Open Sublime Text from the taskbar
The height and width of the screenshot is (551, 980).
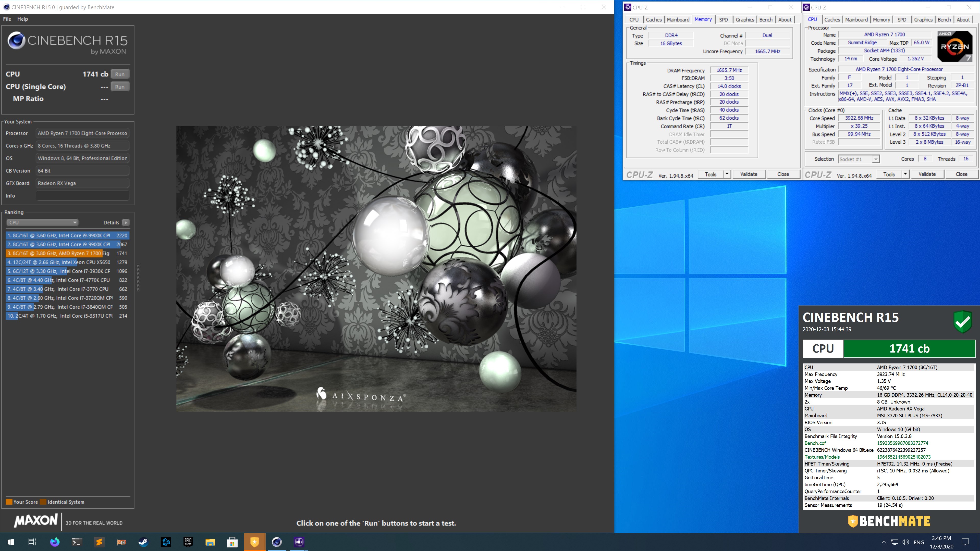click(x=99, y=542)
